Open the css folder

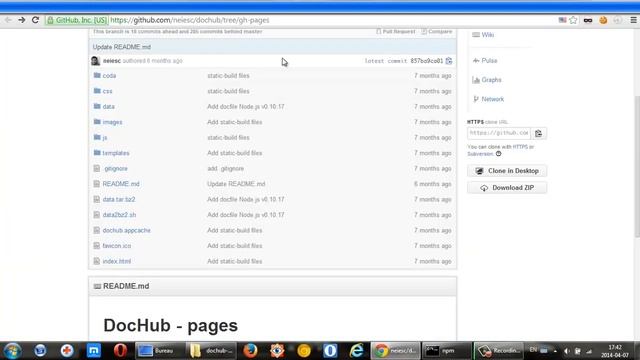pyautogui.click(x=107, y=91)
